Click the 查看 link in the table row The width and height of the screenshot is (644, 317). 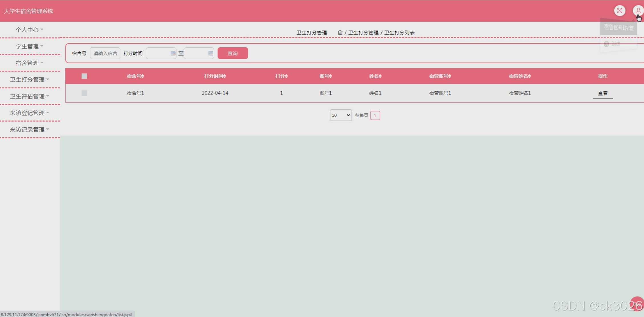(603, 93)
